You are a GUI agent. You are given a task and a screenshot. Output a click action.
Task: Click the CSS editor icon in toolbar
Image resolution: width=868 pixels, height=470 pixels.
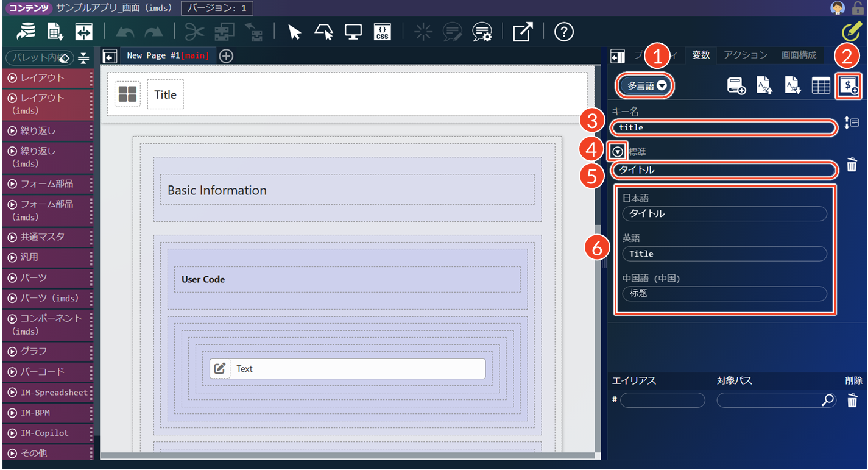click(382, 32)
